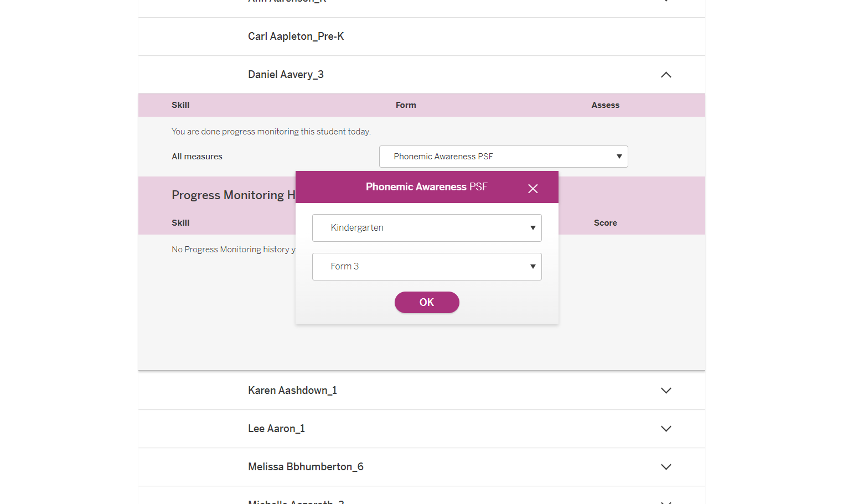Click the Form column header
This screenshot has width=853, height=504.
click(406, 105)
